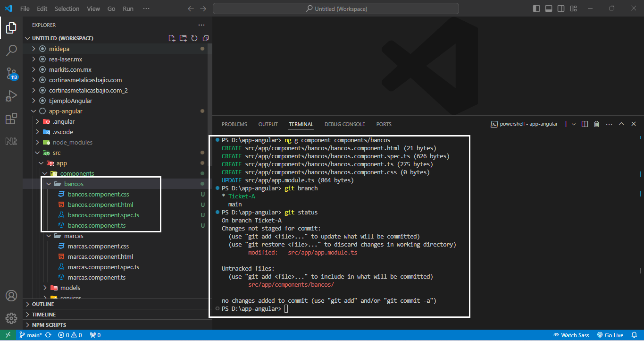Toggle Panel visibility in title bar
The width and height of the screenshot is (644, 341).
[x=549, y=9]
